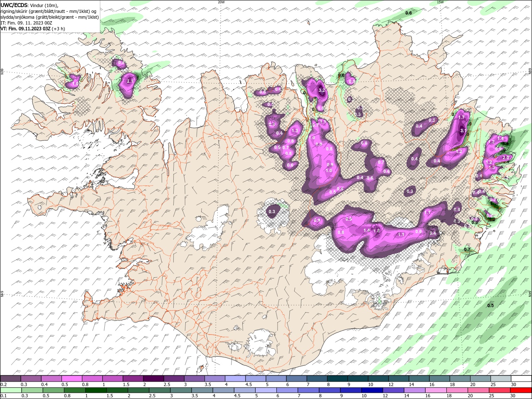Click the black 0.7 value on southeast coast

tap(467, 249)
